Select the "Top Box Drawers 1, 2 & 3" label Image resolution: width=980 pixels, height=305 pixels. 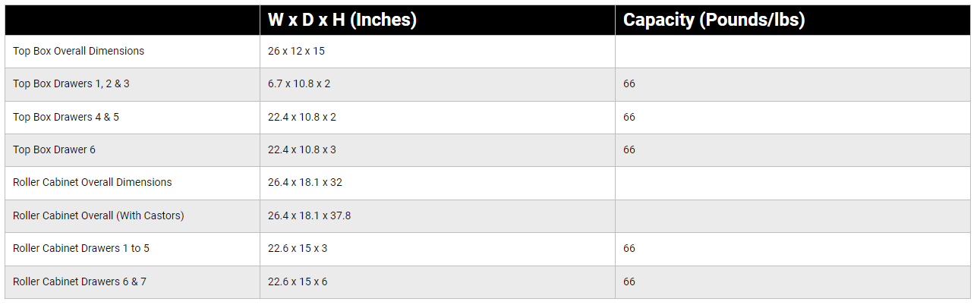tap(71, 84)
